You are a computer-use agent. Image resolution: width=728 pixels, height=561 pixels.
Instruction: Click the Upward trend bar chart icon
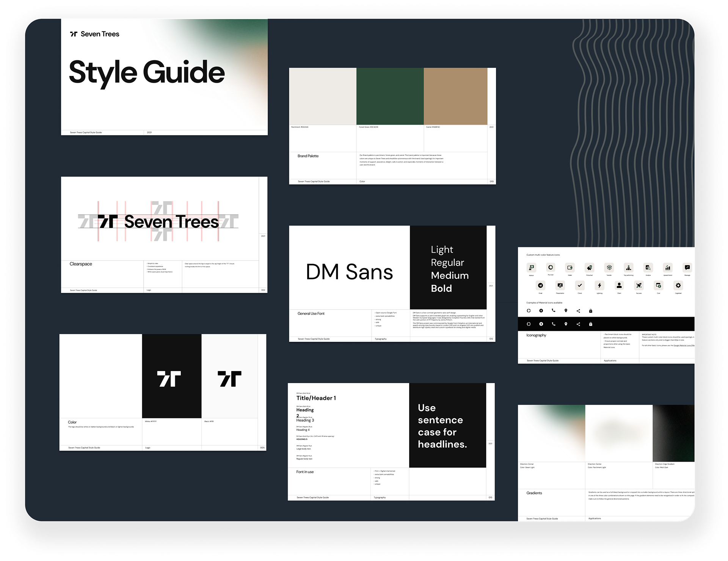coord(668,268)
